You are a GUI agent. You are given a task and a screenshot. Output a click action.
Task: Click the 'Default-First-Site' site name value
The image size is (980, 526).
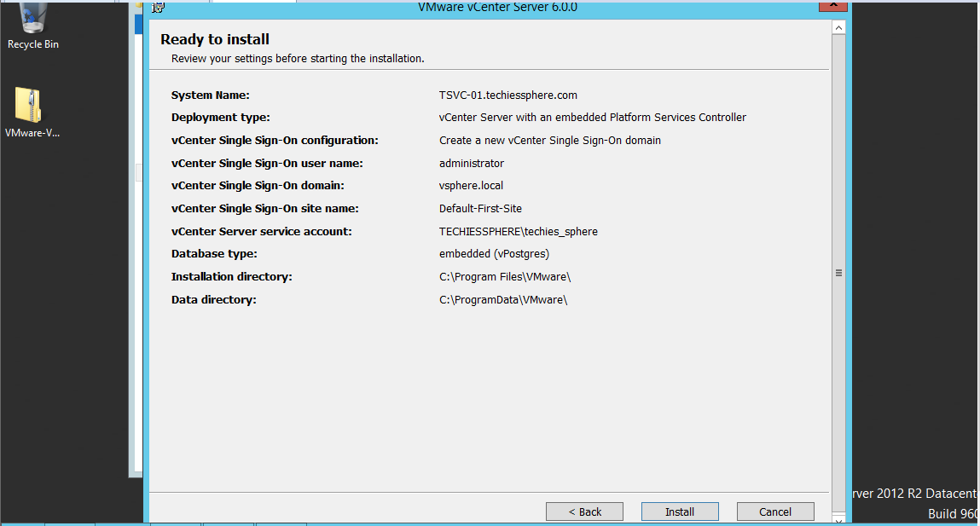(x=481, y=209)
